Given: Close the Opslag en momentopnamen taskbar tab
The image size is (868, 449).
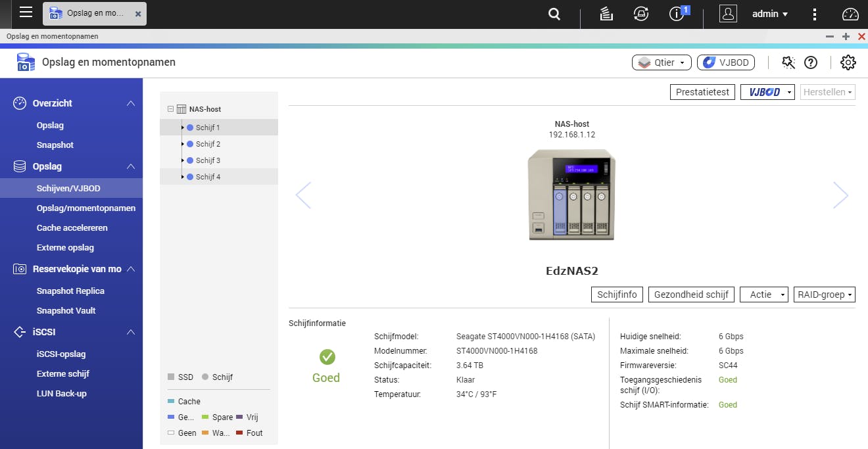Looking at the screenshot, I should (137, 14).
